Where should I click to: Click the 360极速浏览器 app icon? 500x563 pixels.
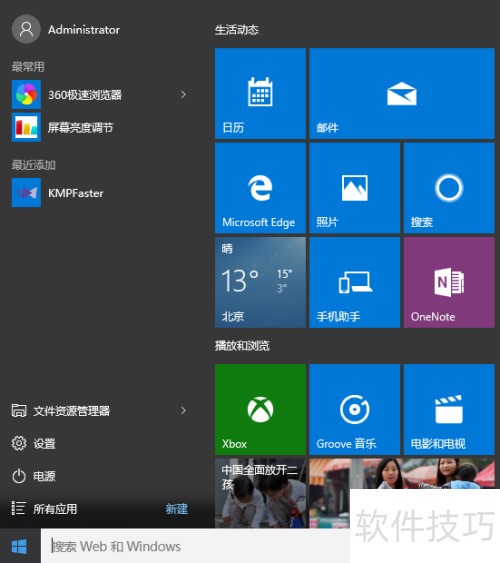26,94
